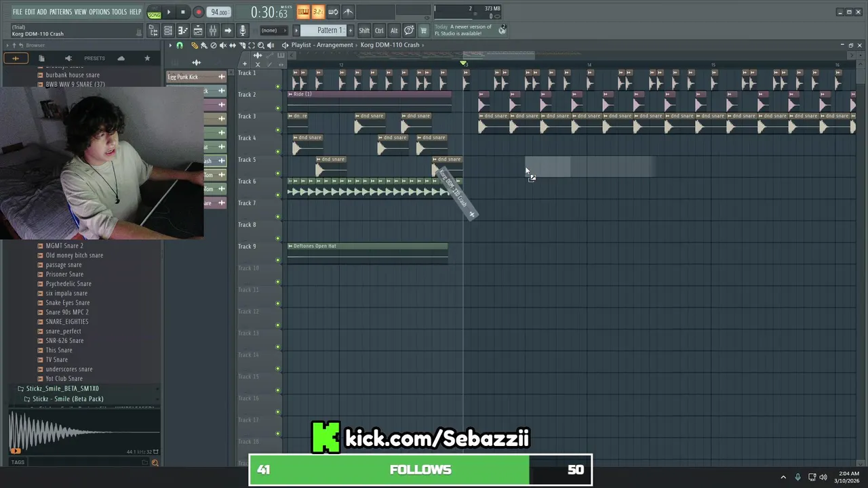Click the Ctrl button

[x=379, y=30]
